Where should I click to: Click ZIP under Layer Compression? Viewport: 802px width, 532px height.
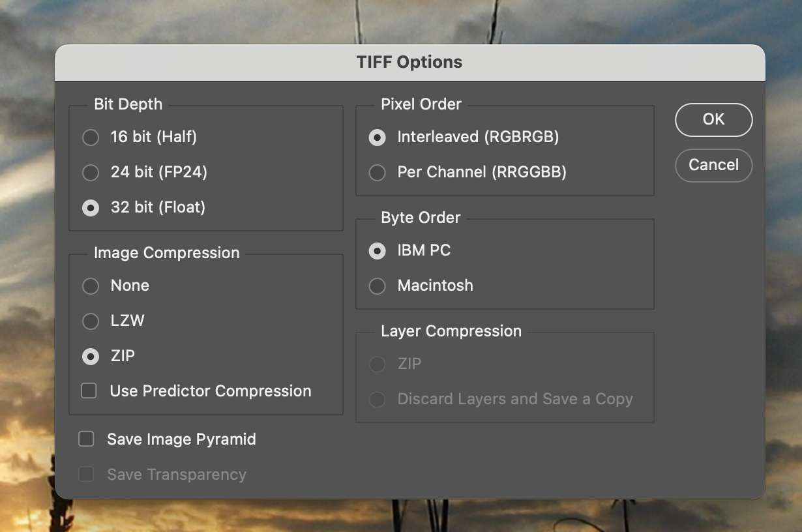(377, 364)
